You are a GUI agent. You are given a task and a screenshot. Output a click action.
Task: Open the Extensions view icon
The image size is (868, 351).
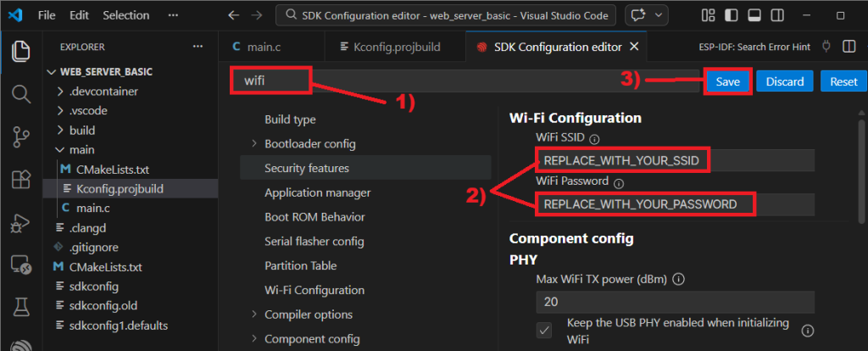point(20,180)
